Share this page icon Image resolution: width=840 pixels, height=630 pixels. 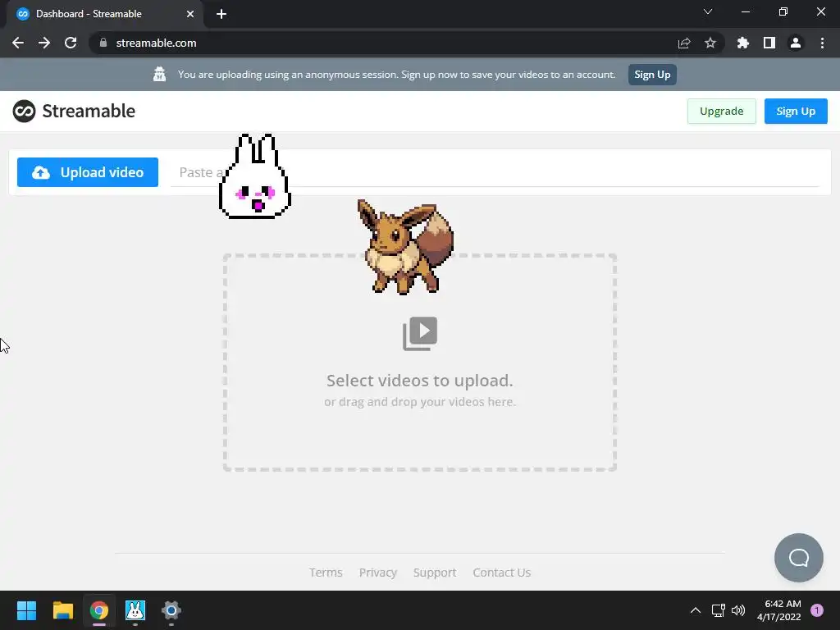[x=684, y=43]
